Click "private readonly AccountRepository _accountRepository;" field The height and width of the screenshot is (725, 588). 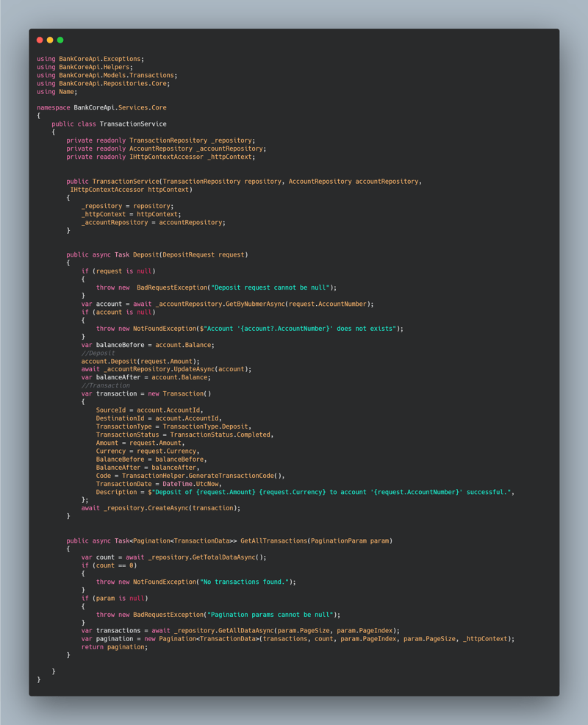pos(166,149)
